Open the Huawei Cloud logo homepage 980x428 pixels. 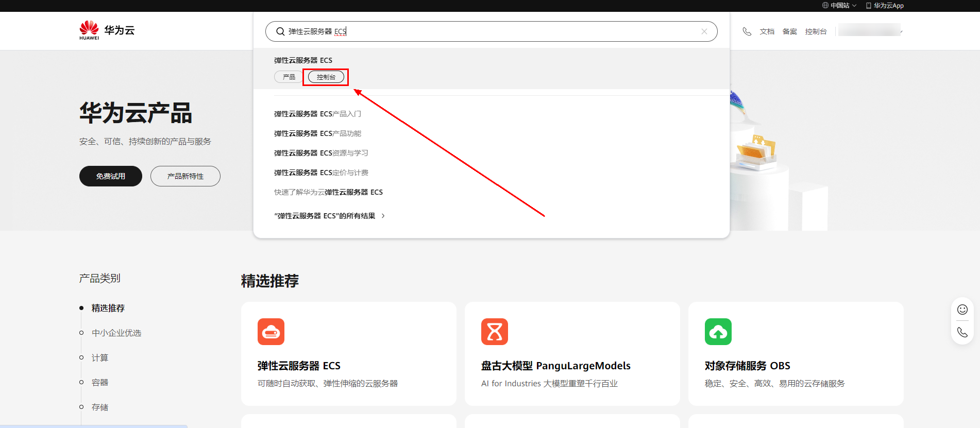[107, 30]
